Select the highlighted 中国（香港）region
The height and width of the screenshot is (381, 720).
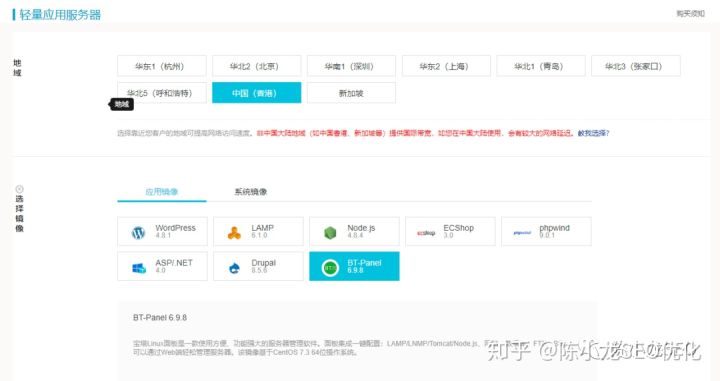tap(256, 93)
